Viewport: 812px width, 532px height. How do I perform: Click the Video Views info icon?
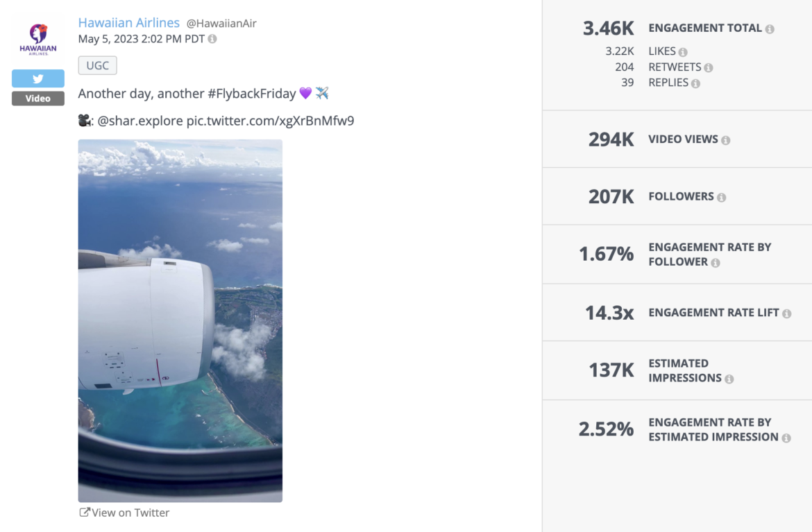click(x=727, y=139)
